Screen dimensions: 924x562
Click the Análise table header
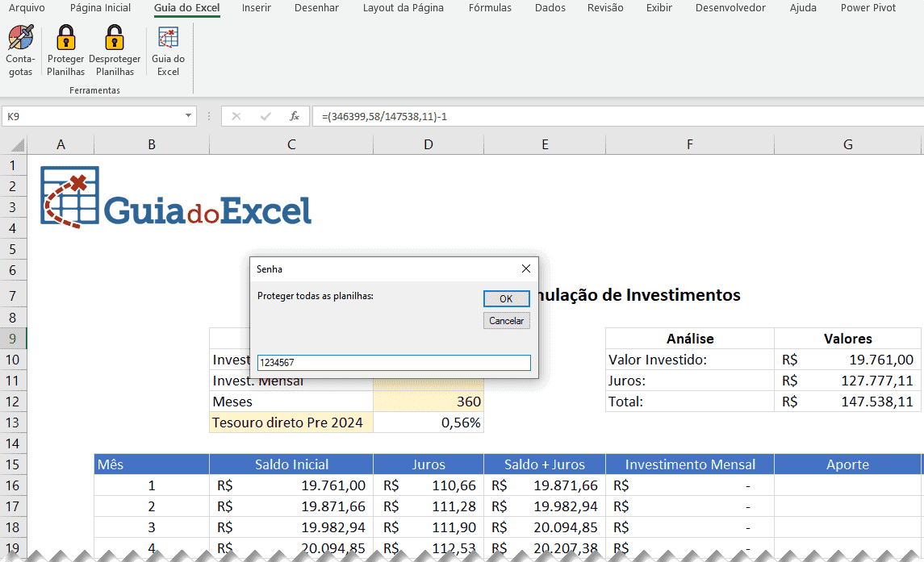689,339
